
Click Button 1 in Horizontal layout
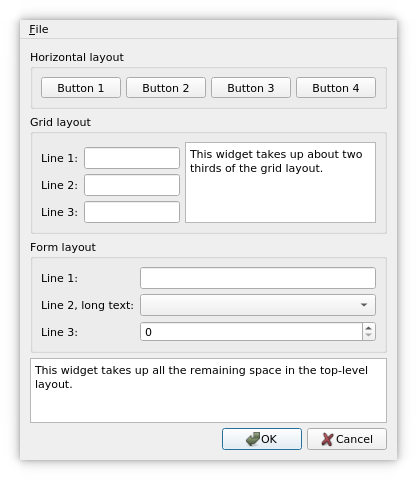point(81,88)
